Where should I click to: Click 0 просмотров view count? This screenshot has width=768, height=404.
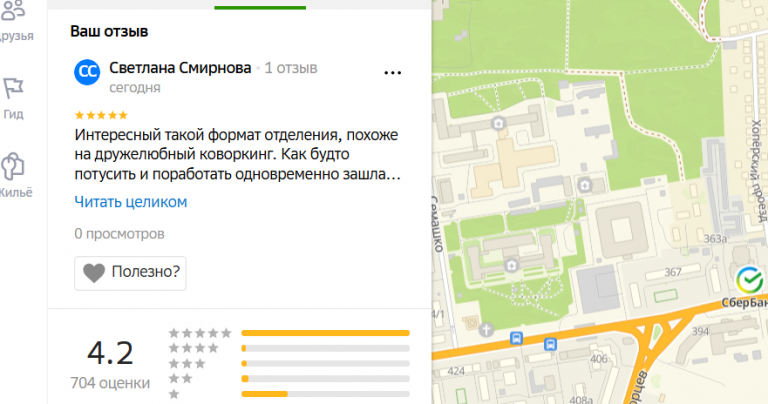click(120, 234)
